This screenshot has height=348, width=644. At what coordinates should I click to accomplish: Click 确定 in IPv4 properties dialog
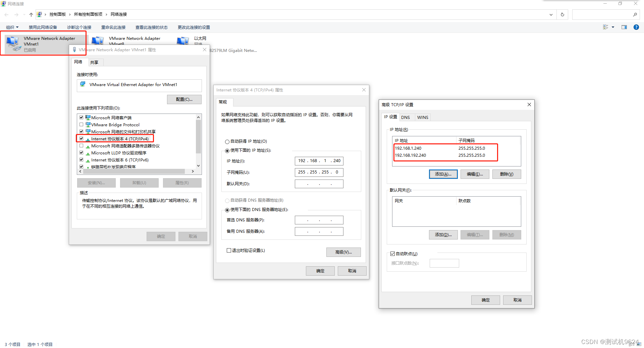(320, 271)
